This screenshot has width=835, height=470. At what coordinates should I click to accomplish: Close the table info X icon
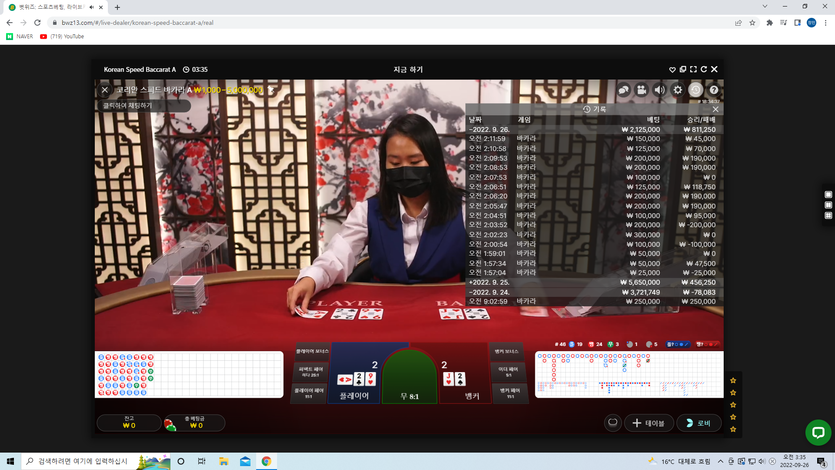[105, 90]
